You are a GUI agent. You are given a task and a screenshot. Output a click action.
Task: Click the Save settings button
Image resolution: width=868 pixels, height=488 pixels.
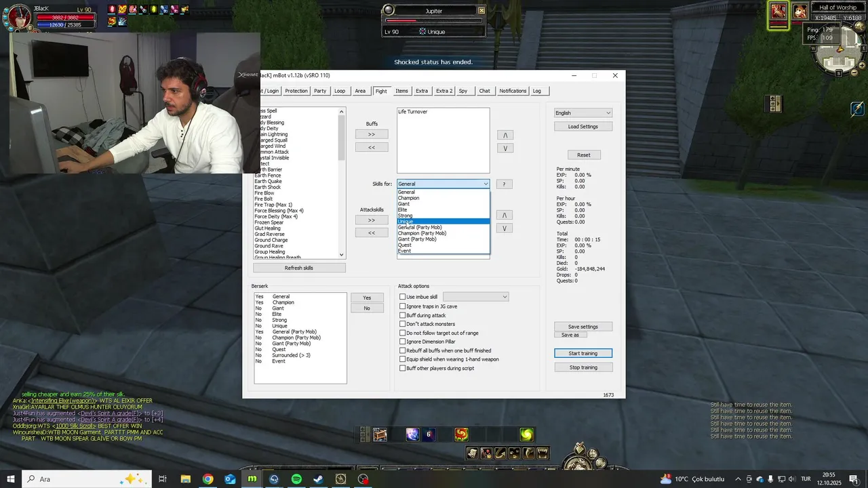pyautogui.click(x=583, y=327)
